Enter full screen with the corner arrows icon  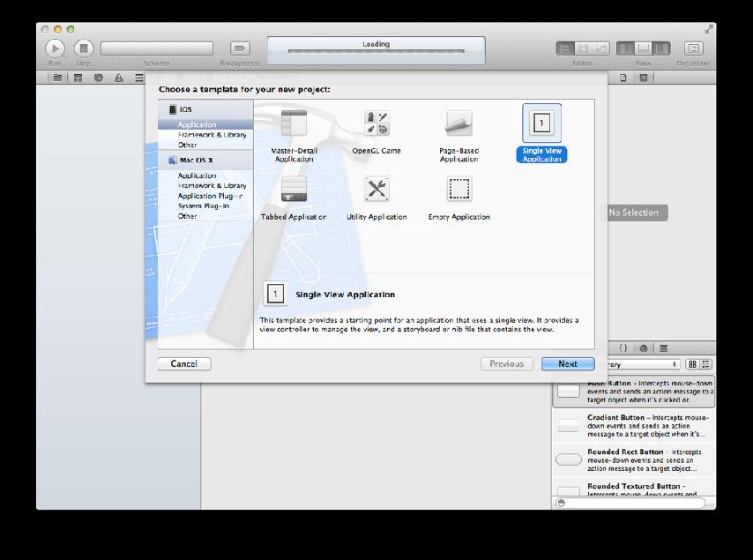coord(708,29)
